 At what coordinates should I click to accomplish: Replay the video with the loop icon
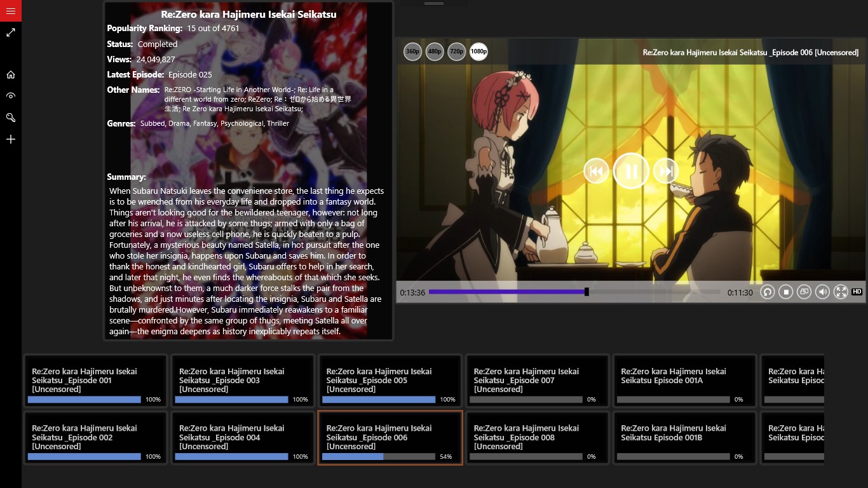[768, 292]
